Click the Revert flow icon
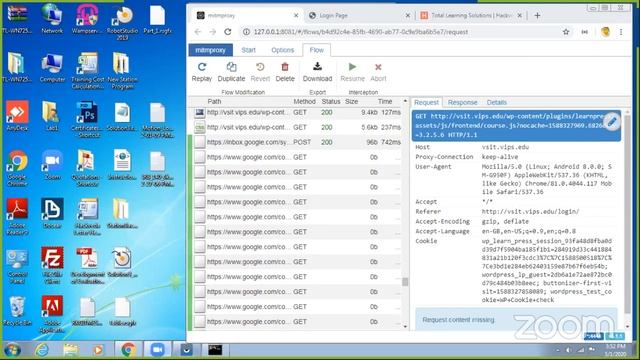This screenshot has width=640, height=360. click(260, 67)
